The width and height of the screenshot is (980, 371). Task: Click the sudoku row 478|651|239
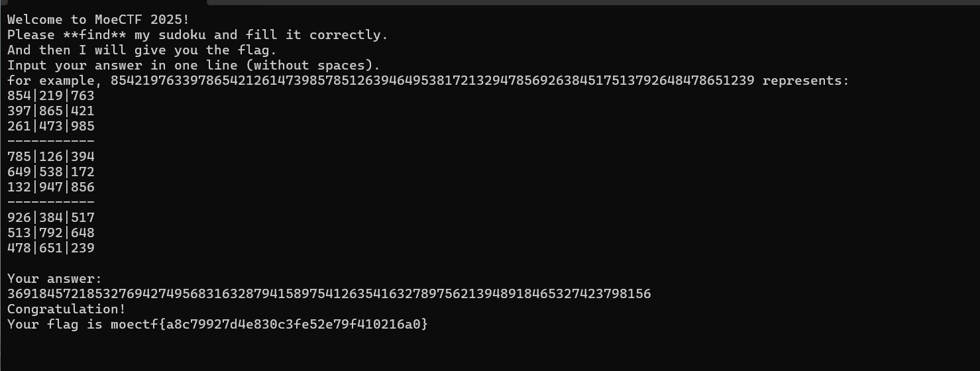pos(51,248)
